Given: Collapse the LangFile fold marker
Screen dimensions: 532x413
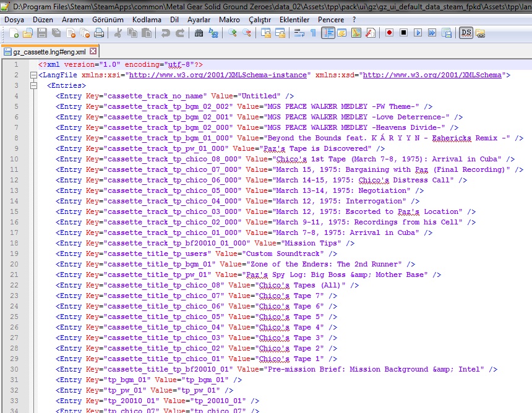Looking at the screenshot, I should 33,75.
